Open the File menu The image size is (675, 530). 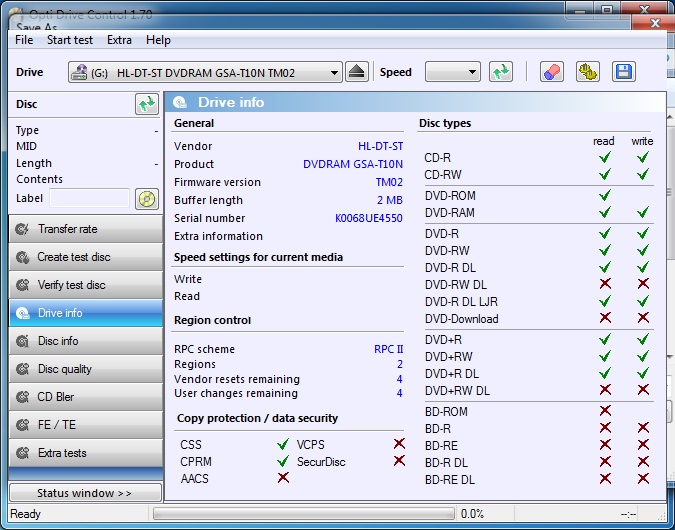tap(24, 40)
